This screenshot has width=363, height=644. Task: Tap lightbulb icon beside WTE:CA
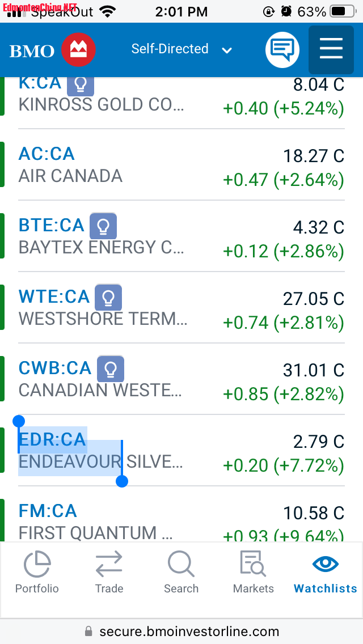(x=108, y=298)
